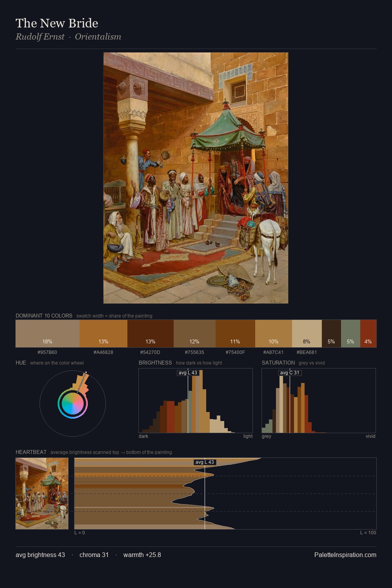Click the 'grey' saturation axis label

[x=267, y=436]
